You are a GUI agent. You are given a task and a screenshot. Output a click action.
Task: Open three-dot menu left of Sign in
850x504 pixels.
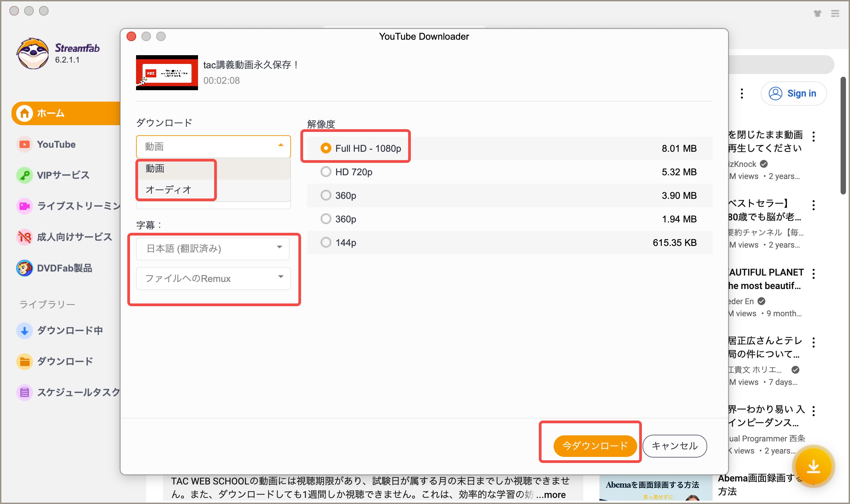[x=742, y=94]
